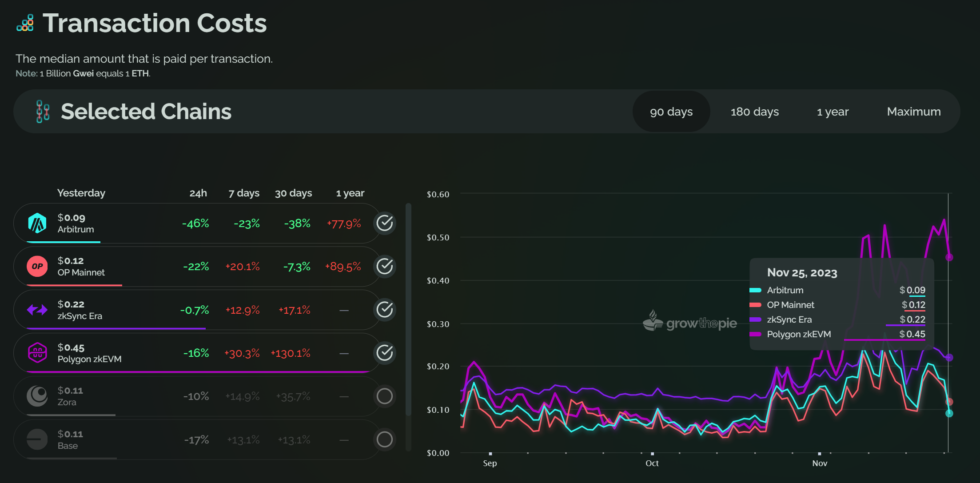Click the $0.30 y-axis label

click(x=438, y=324)
